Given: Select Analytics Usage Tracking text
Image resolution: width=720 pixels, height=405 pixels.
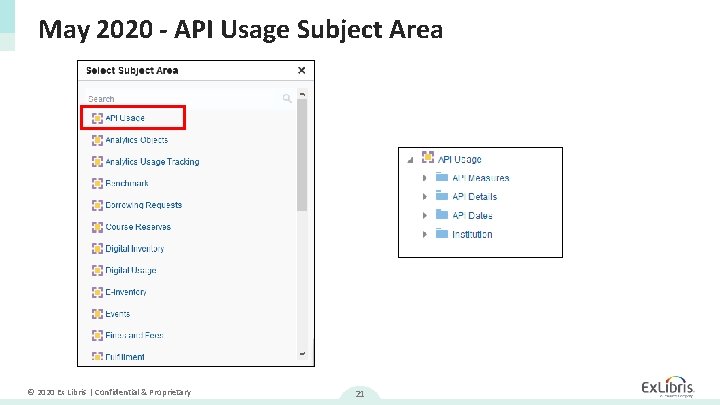Looking at the screenshot, I should [x=152, y=162].
